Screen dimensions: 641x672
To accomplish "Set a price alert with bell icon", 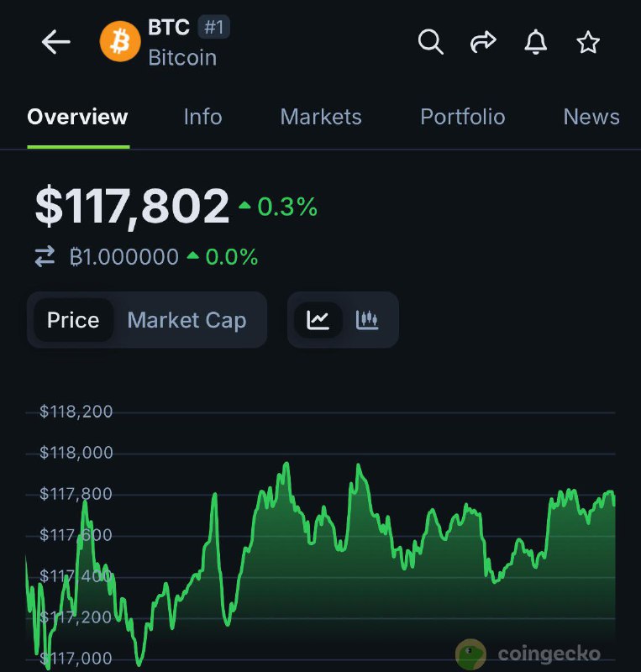I will tap(535, 42).
